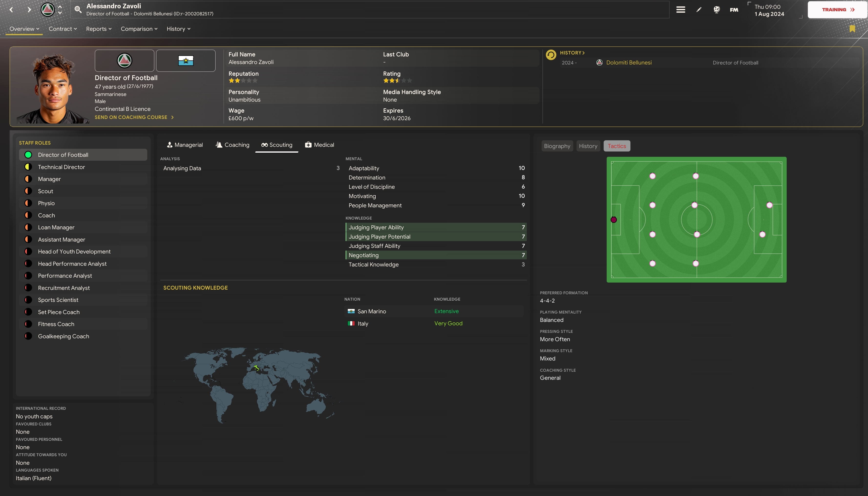The height and width of the screenshot is (496, 868).
Task: Select the Scout staff role
Action: [x=45, y=191]
